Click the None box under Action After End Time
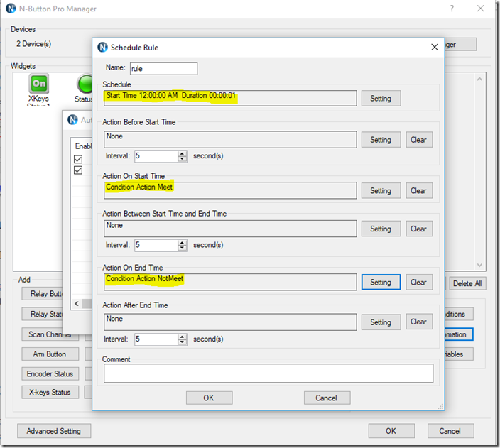The image size is (500, 448). 230,322
